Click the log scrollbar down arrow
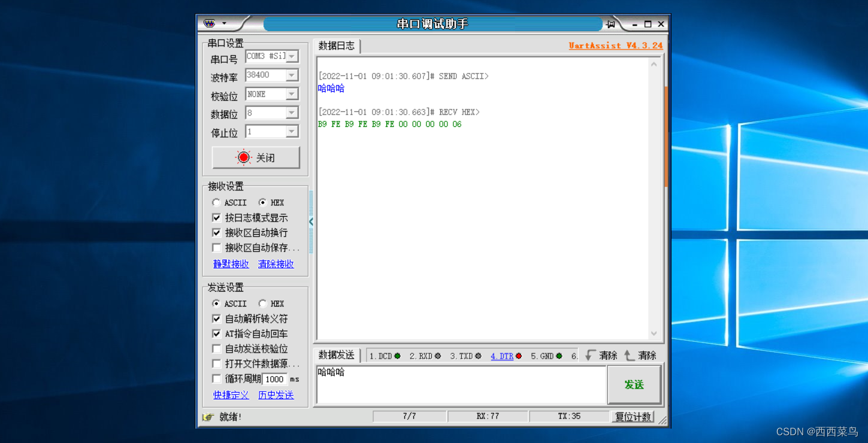The height and width of the screenshot is (443, 868). (654, 333)
